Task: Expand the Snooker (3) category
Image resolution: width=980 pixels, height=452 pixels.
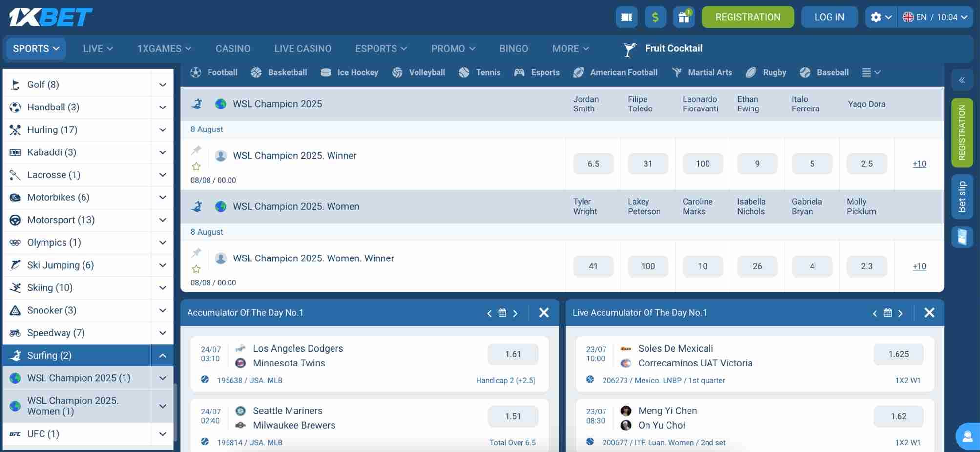Action: pos(163,310)
